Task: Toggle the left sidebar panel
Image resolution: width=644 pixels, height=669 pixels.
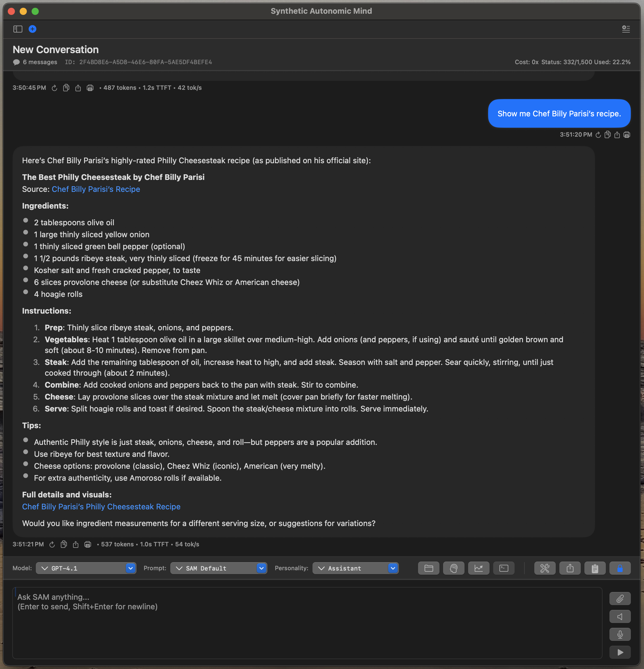Action: click(18, 29)
